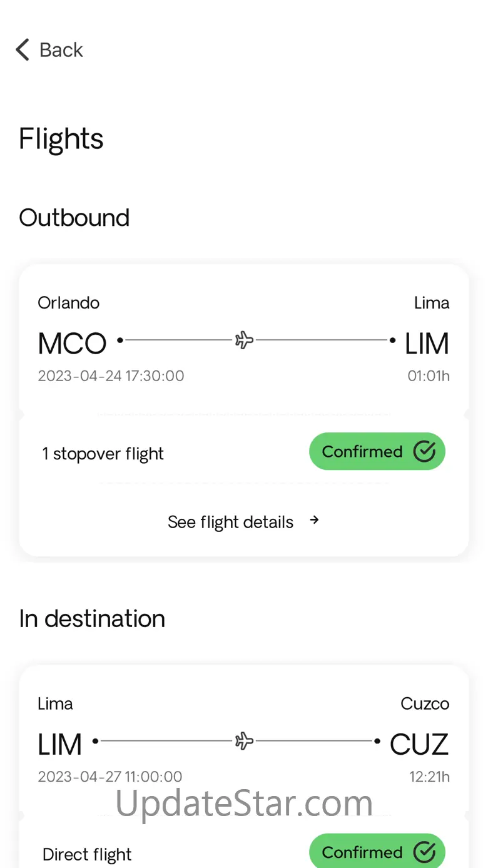This screenshot has width=488, height=868.
Task: Tap the MCO airport code
Action: coord(72,344)
